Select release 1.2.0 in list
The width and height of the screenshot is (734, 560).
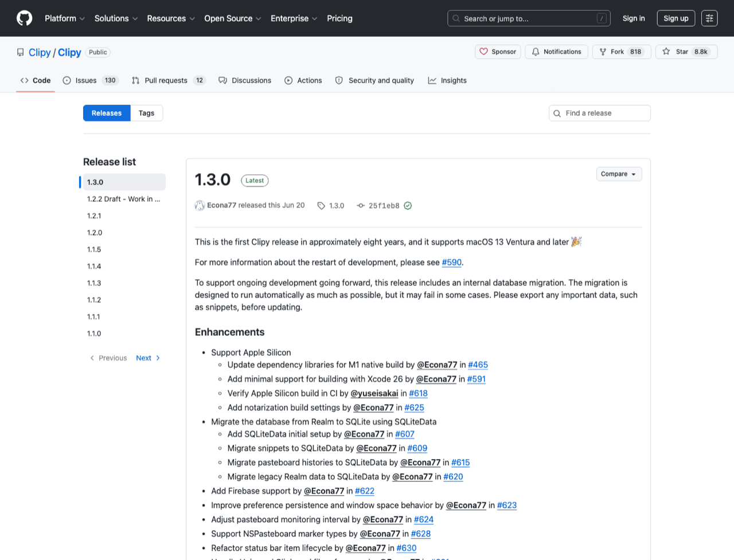pyautogui.click(x=124, y=233)
